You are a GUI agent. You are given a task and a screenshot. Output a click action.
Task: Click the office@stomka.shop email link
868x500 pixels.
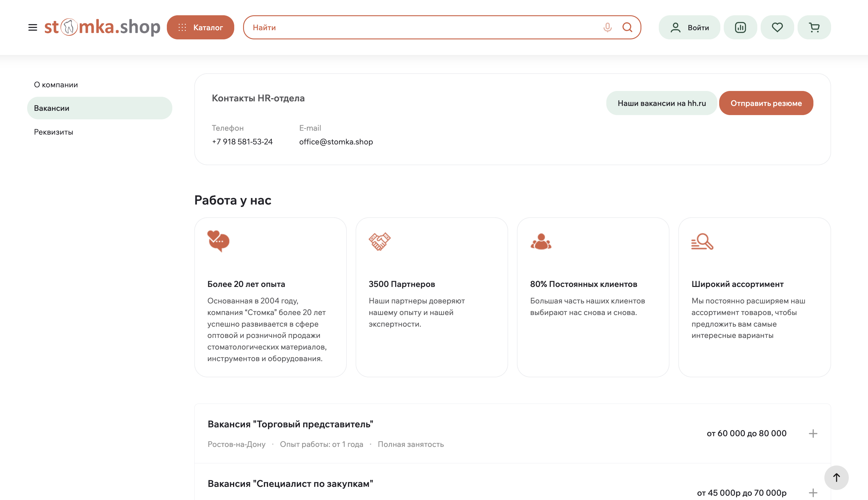[336, 142]
